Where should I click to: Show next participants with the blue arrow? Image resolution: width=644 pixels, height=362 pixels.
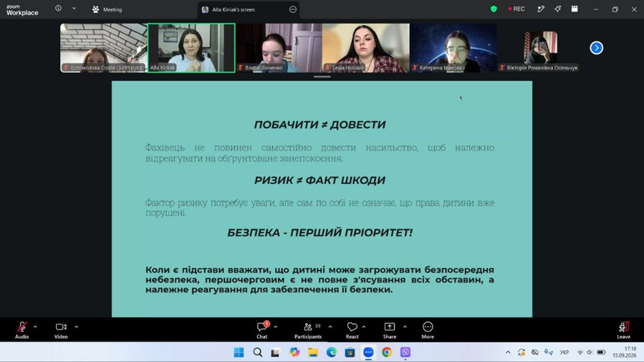click(597, 48)
